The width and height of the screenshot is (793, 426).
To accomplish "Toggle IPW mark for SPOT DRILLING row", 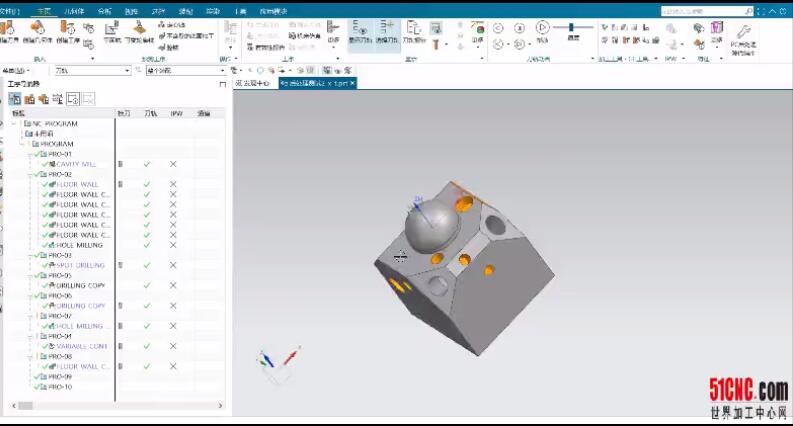I will pyautogui.click(x=173, y=265).
